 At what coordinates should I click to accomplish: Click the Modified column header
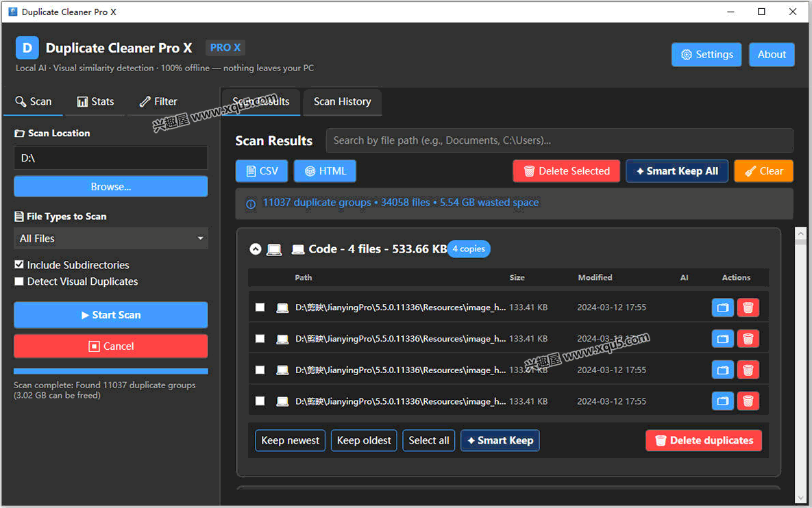[595, 277]
